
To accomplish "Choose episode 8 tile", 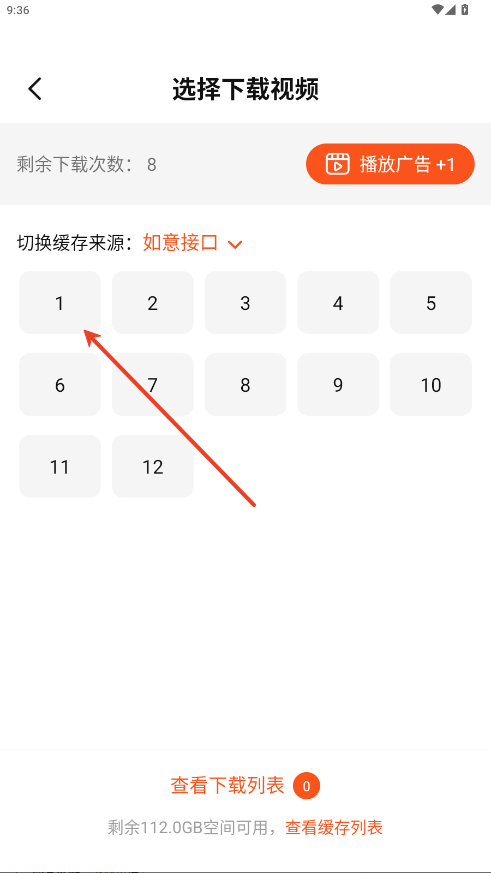I will point(246,385).
